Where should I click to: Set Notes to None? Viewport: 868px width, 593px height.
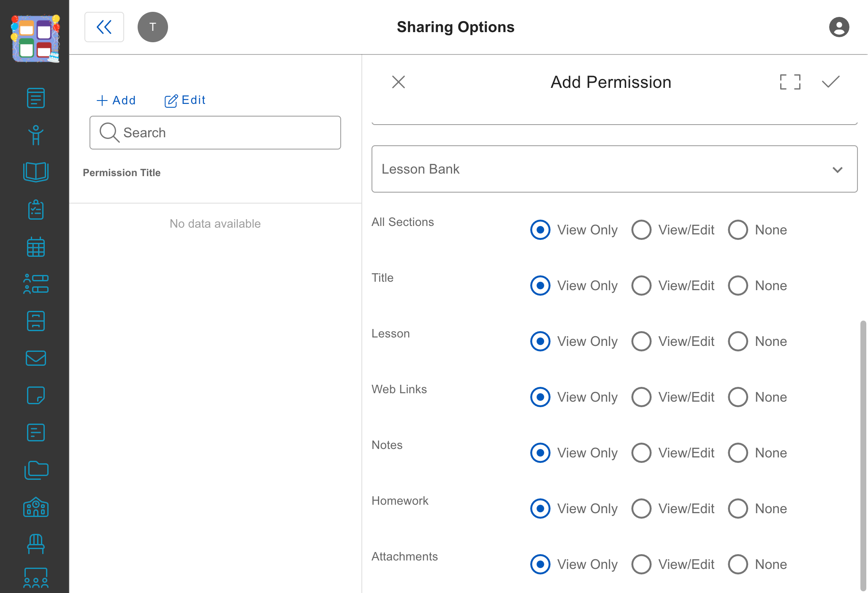pos(738,453)
